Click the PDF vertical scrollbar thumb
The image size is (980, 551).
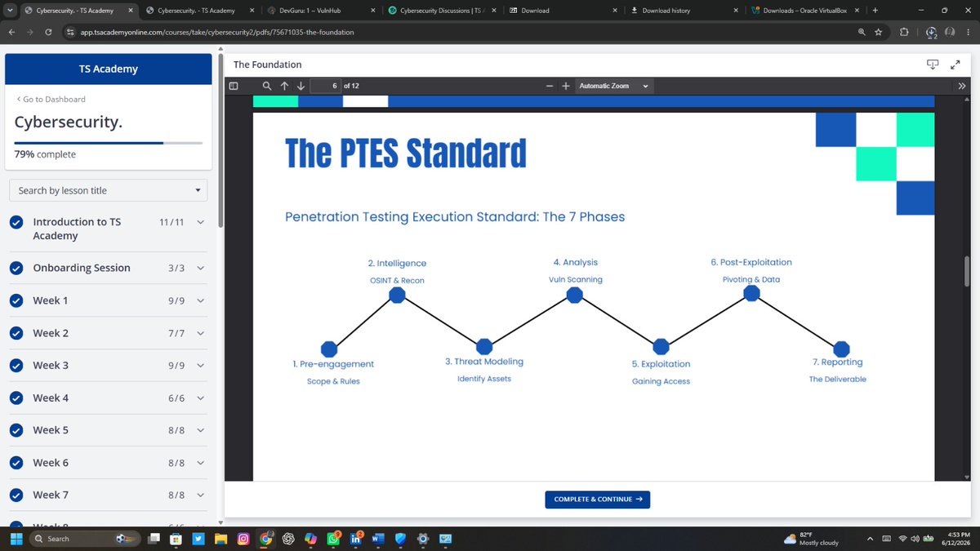(968, 271)
